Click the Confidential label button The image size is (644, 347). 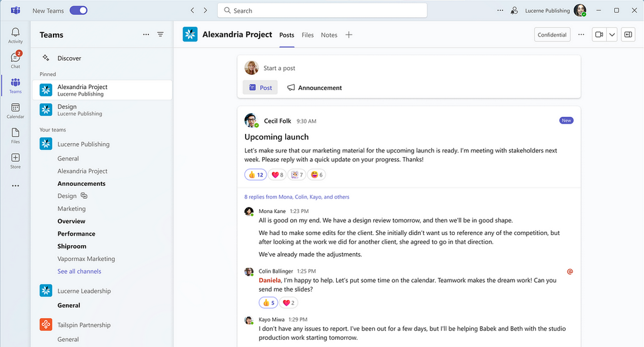pyautogui.click(x=552, y=35)
